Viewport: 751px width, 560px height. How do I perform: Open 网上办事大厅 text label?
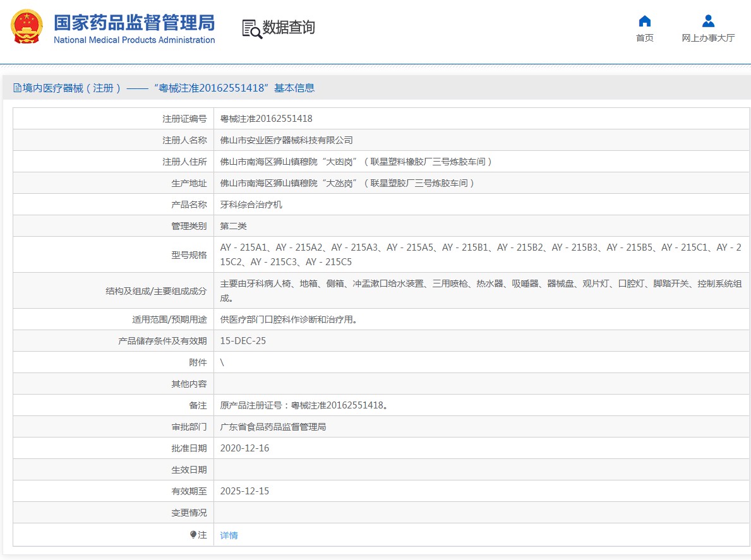(x=708, y=38)
